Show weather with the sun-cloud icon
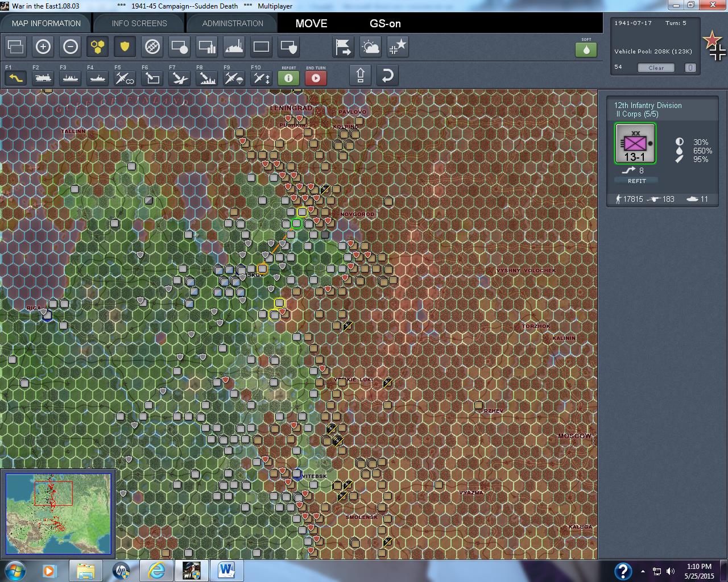This screenshot has width=728, height=582. tap(371, 47)
